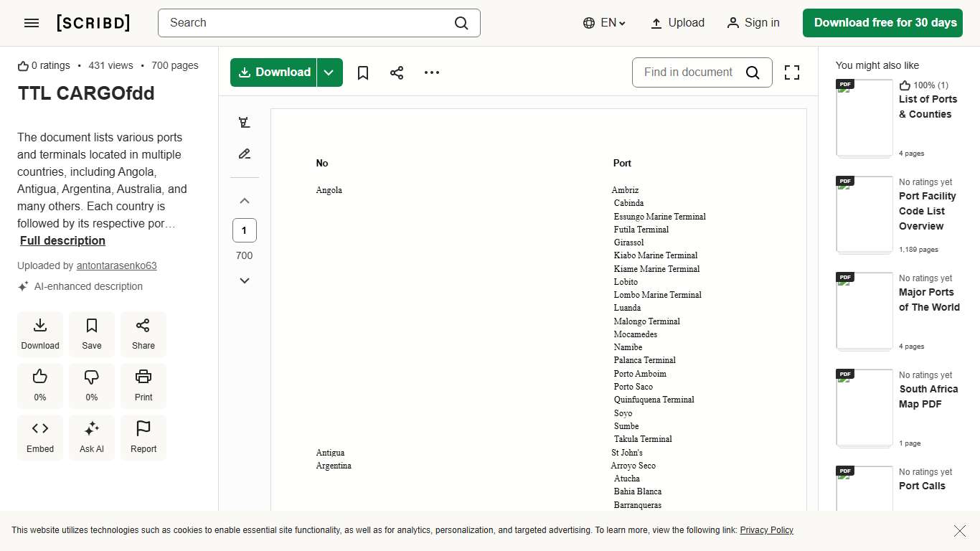Open the Major Ports of The World thumbnail
This screenshot has height=551, width=980.
pyautogui.click(x=864, y=311)
